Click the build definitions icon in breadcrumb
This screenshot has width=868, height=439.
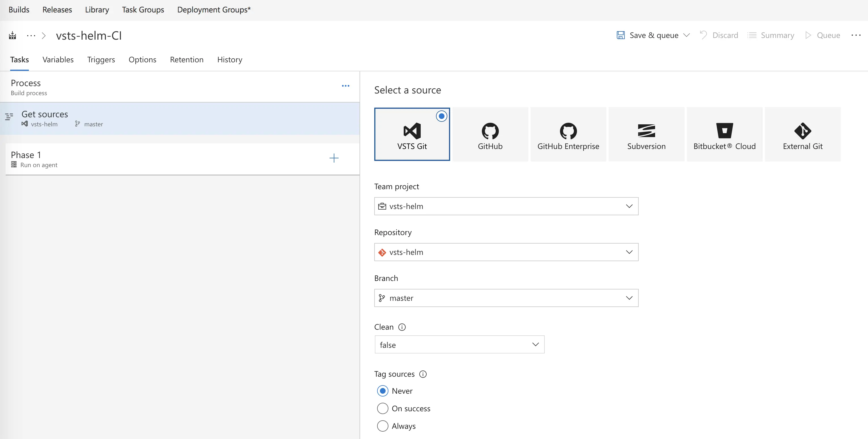point(12,35)
